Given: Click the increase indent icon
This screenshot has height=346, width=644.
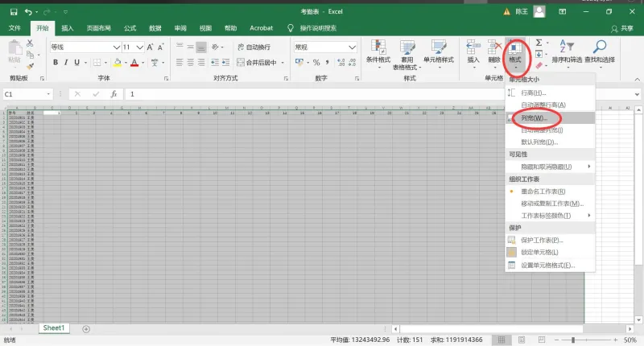Looking at the screenshot, I should [225, 63].
